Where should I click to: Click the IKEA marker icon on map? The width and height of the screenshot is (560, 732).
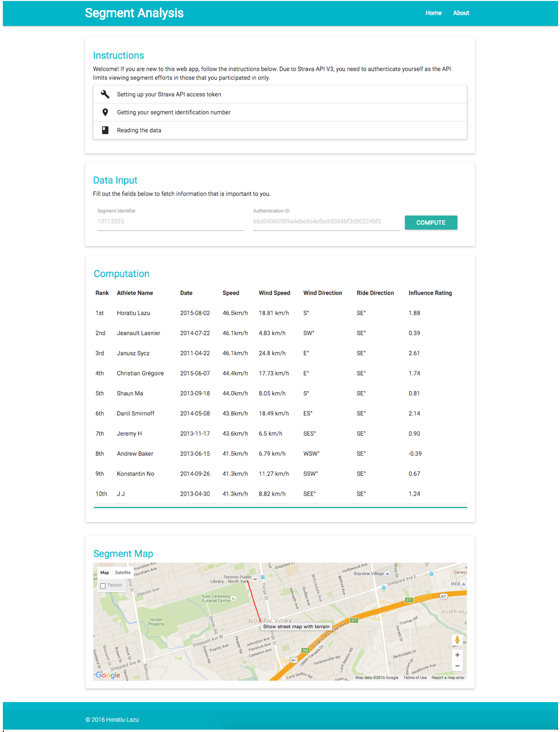[464, 584]
